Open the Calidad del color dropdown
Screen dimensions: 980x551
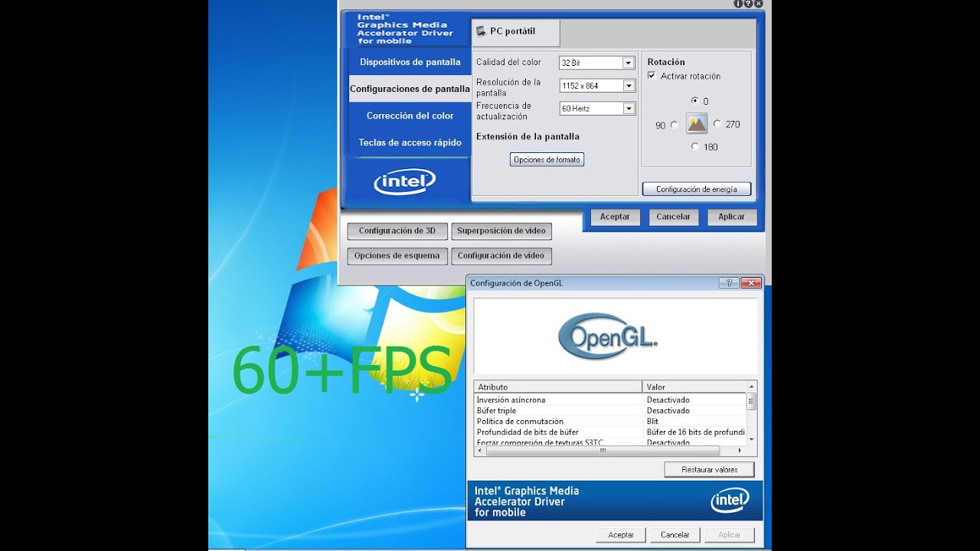(x=597, y=63)
